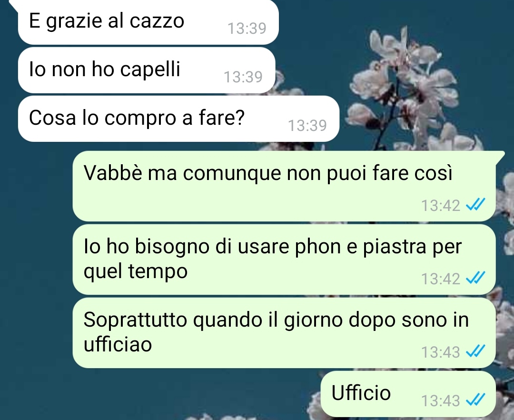
Task: Click the read ticks on the 'phon e piastra' message
Action: (475, 279)
